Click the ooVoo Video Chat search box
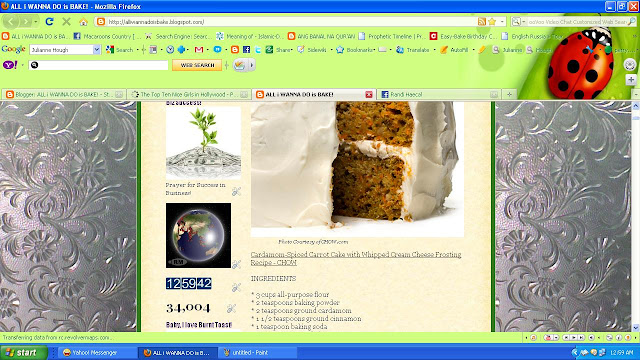 577,22
